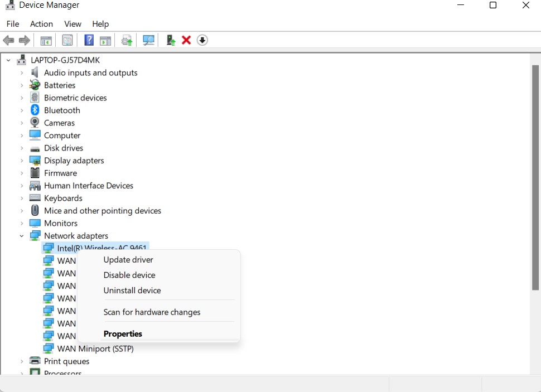Click the gear with green arrow toolbar icon
Viewport: 541px width, 392px height.
point(127,40)
